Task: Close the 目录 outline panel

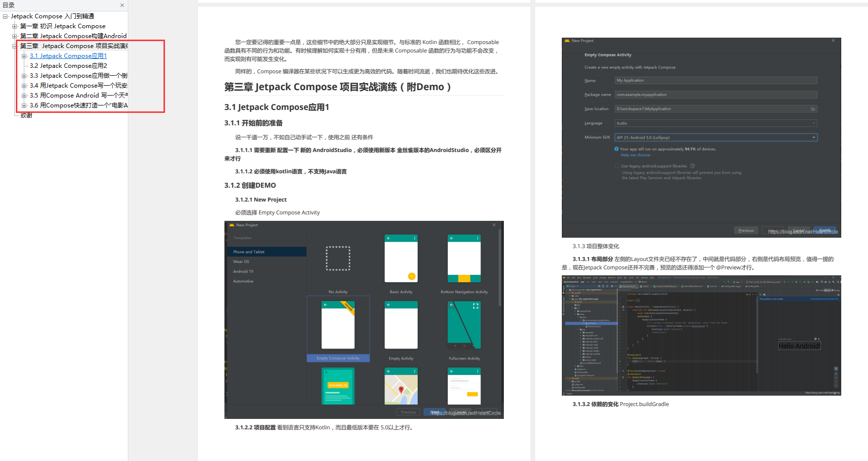Action: [x=122, y=5]
